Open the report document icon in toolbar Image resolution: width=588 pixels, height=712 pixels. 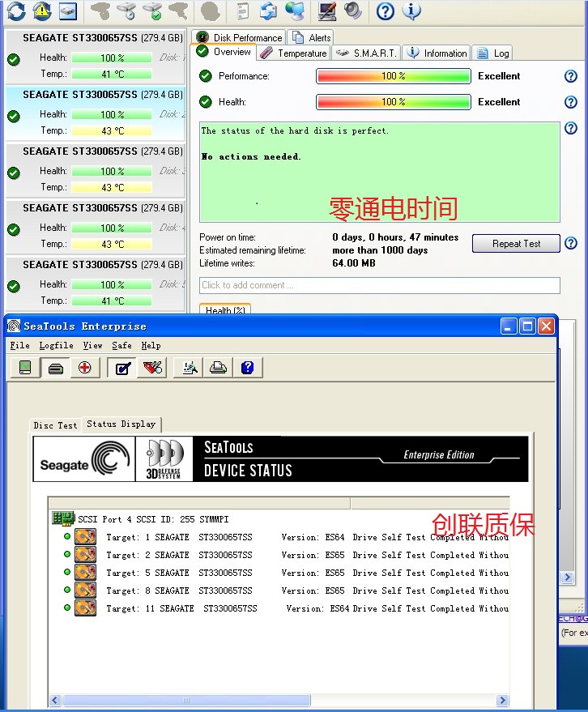243,11
